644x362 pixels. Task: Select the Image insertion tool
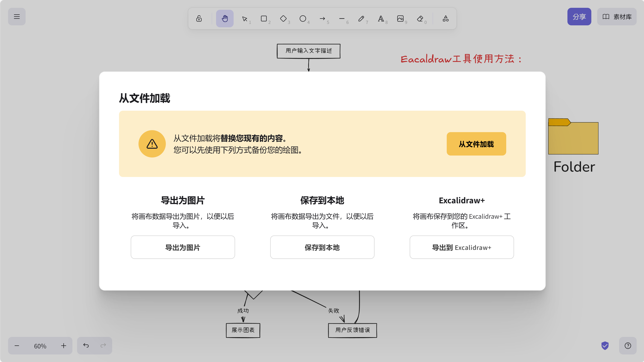(x=400, y=18)
